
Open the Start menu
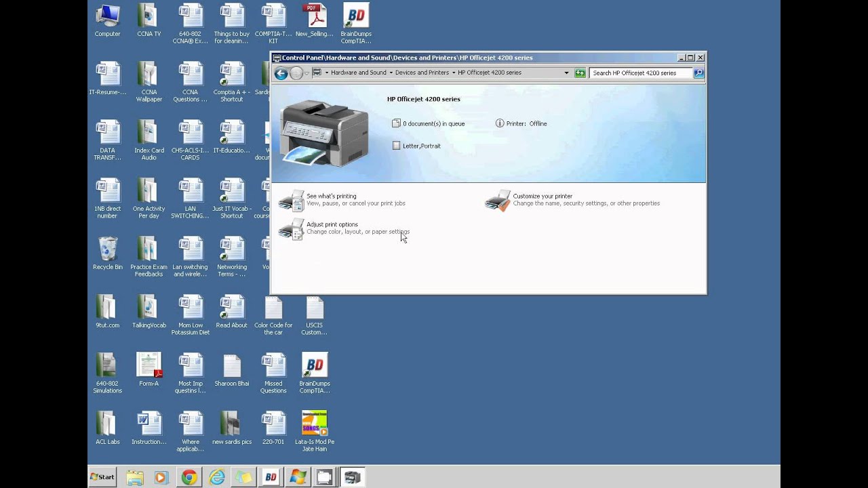pyautogui.click(x=102, y=477)
